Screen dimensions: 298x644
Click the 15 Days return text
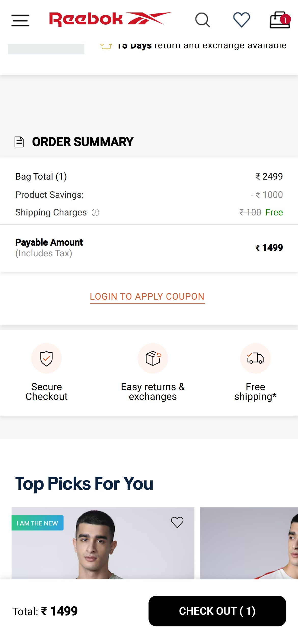202,46
